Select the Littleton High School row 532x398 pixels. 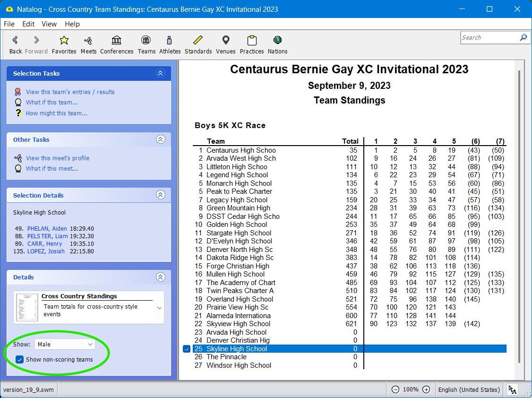click(x=350, y=167)
